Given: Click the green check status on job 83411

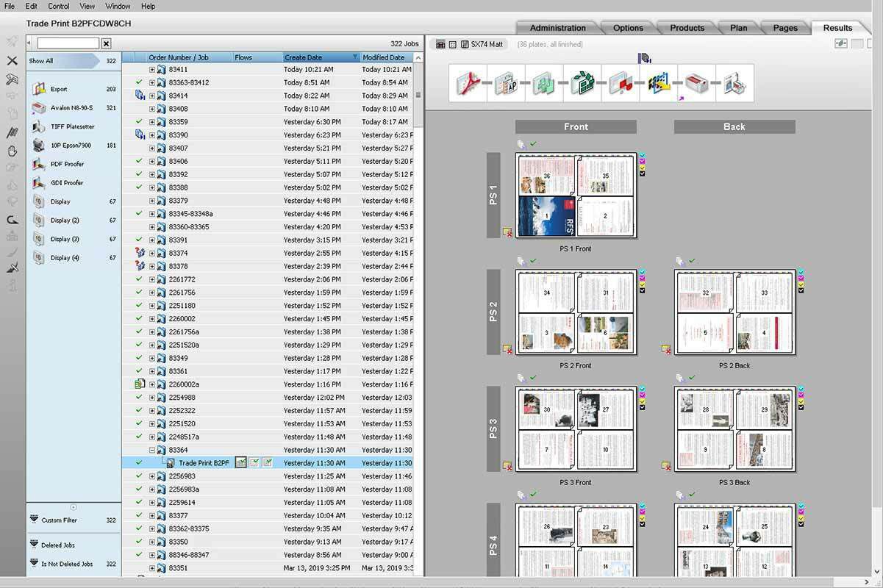Looking at the screenshot, I should click(138, 68).
